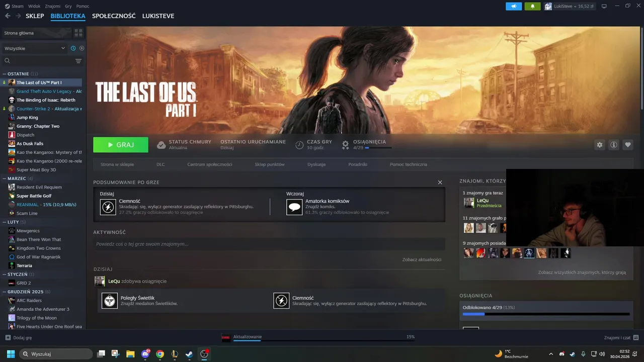Click the cloud status icon
This screenshot has width=644, height=362.
[x=161, y=145]
